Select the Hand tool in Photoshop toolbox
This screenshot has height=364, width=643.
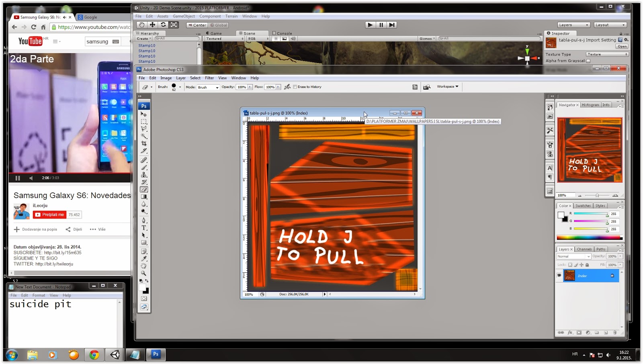(x=144, y=266)
